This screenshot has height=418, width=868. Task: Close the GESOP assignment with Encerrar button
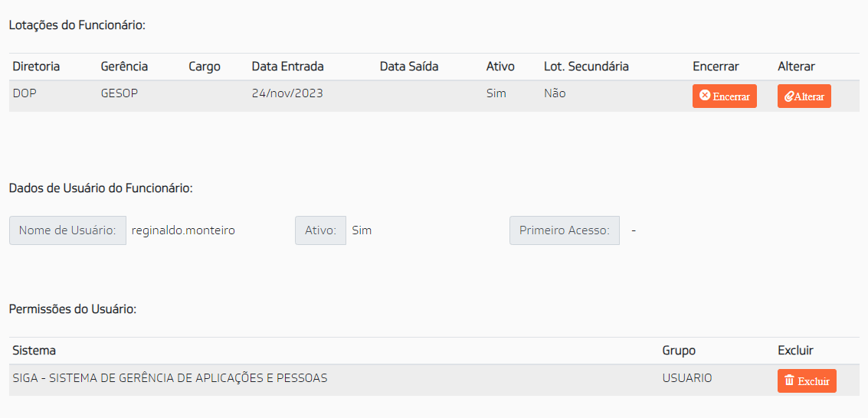coord(725,96)
